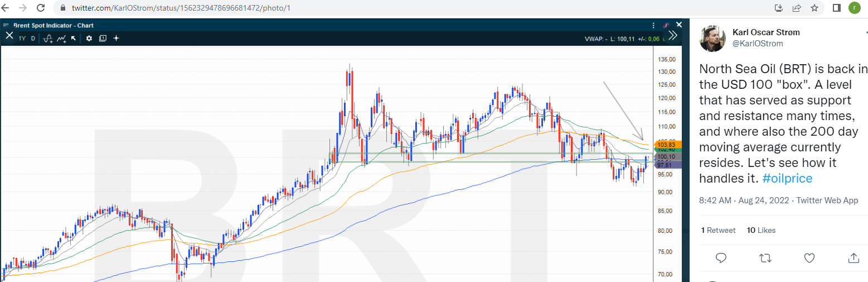Viewport: 868px width, 282px height.
Task: Go forward in browser history
Action: click(23, 8)
